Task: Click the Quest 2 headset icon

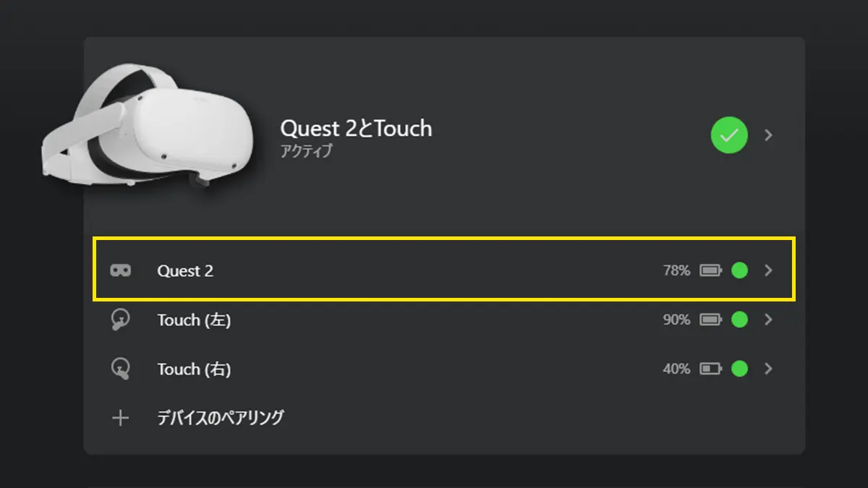Action: click(x=120, y=270)
